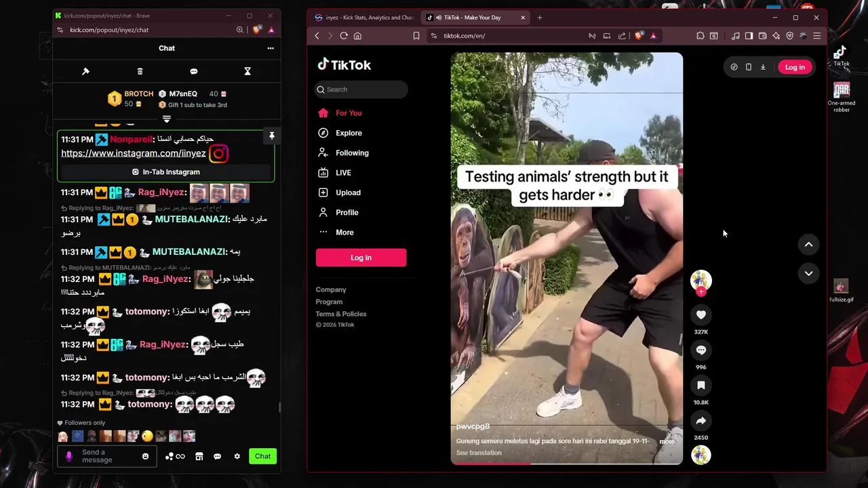Open Brave Wallet icon in toolbar
868x488 pixels.
click(762, 36)
